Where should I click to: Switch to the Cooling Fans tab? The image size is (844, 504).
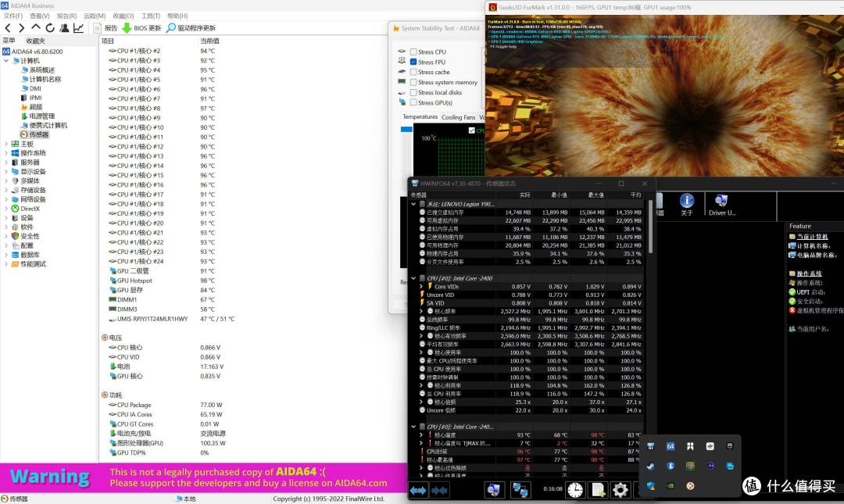point(458,117)
